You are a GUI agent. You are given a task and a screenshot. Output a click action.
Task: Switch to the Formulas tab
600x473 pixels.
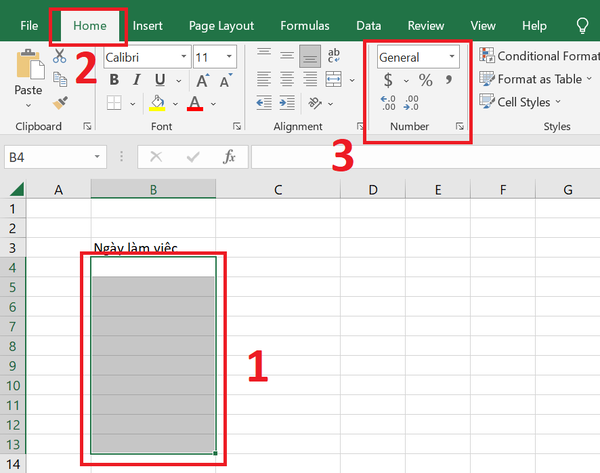click(305, 26)
